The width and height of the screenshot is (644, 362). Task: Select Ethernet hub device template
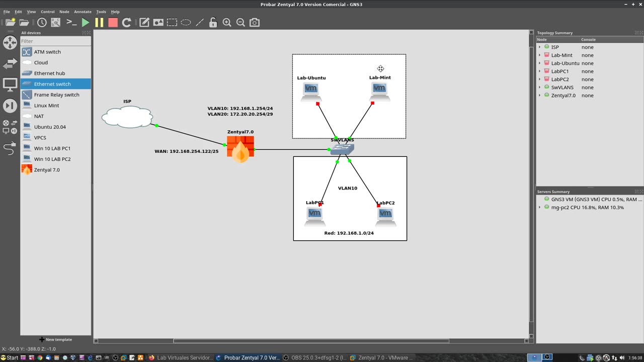55,73
